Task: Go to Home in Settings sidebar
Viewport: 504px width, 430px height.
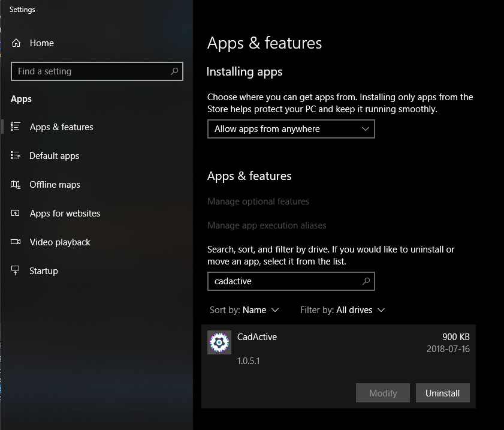Action: coord(42,43)
